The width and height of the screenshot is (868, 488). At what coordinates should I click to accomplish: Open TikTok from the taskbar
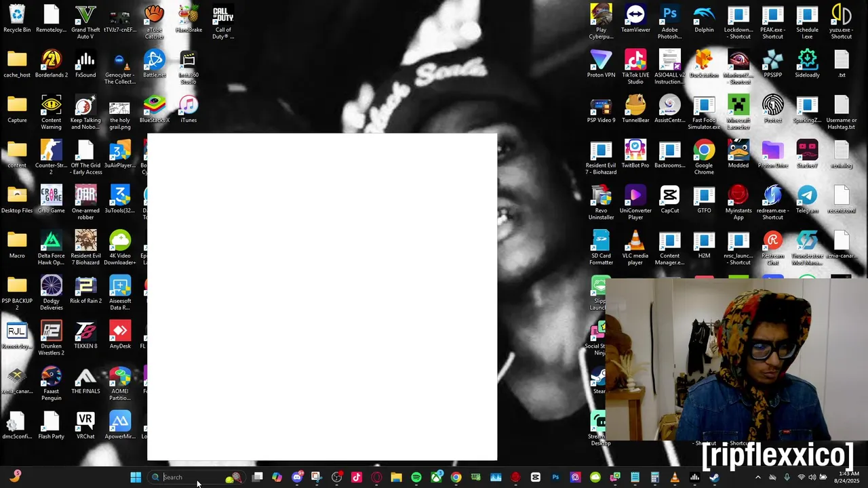[357, 477]
